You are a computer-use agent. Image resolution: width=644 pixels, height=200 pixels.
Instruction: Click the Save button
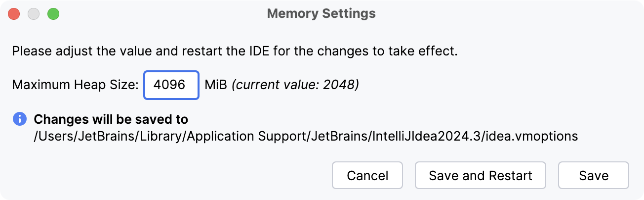click(x=593, y=175)
